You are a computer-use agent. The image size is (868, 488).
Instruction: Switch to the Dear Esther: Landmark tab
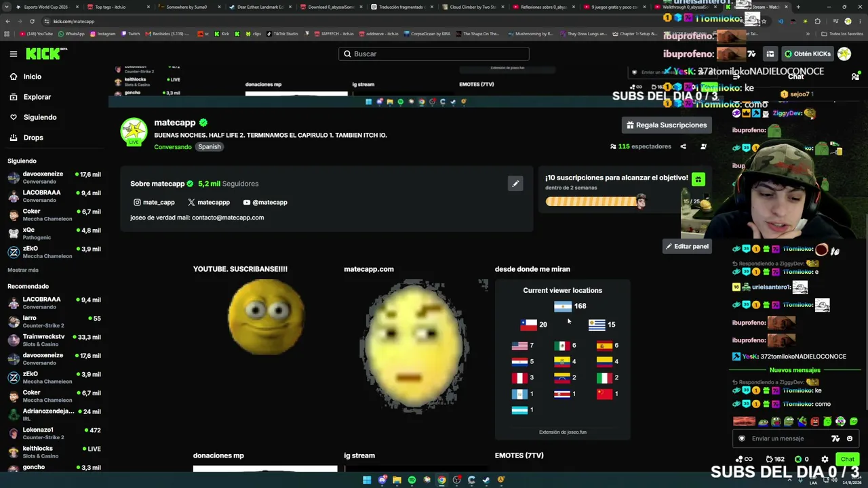(260, 7)
